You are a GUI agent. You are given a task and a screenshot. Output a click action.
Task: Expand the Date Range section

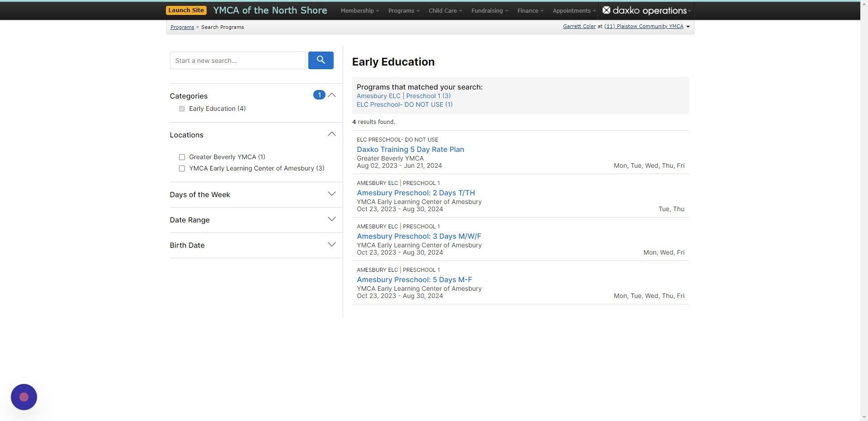[x=331, y=219]
